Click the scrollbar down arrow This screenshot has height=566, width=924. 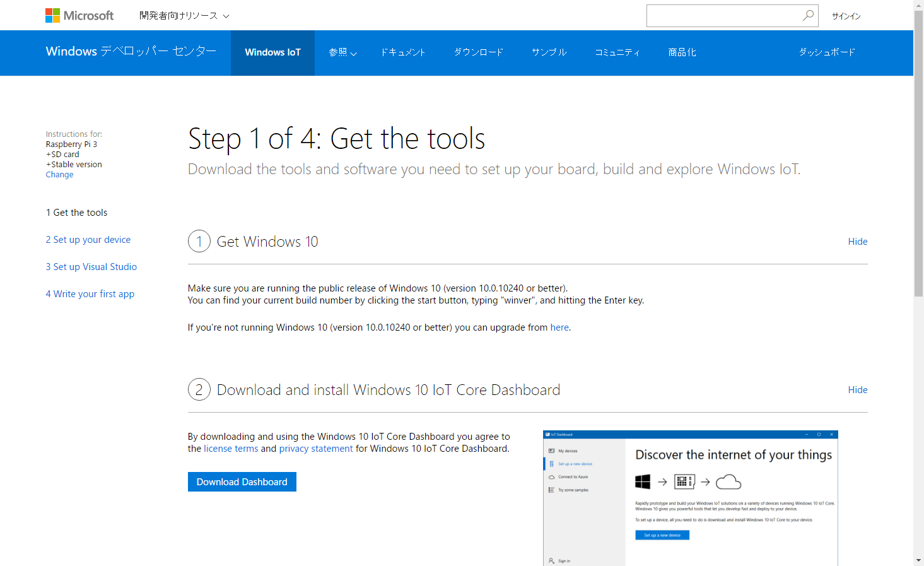[x=918, y=560]
